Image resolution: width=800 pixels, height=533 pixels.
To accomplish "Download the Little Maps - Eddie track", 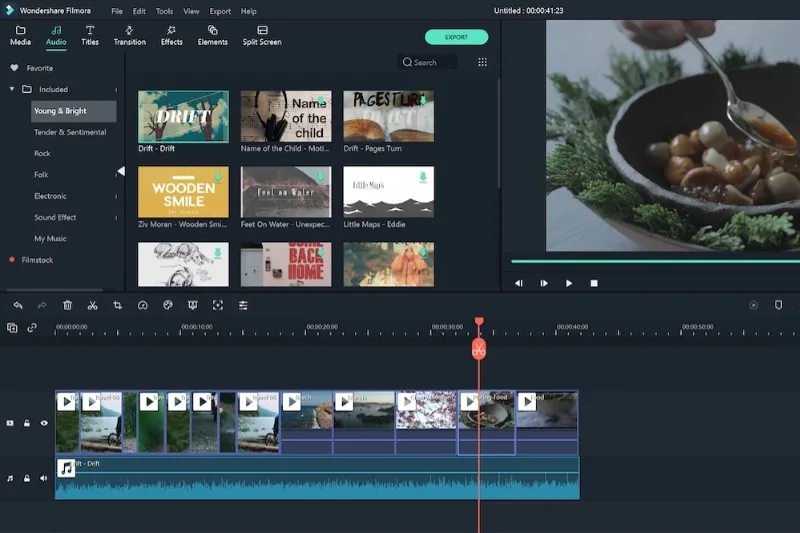I will [x=423, y=177].
